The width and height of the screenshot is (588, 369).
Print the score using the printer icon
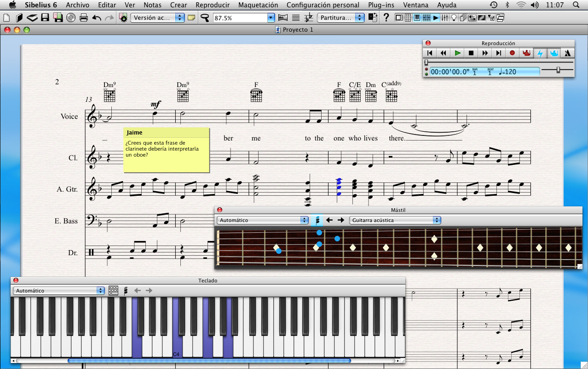(84, 18)
